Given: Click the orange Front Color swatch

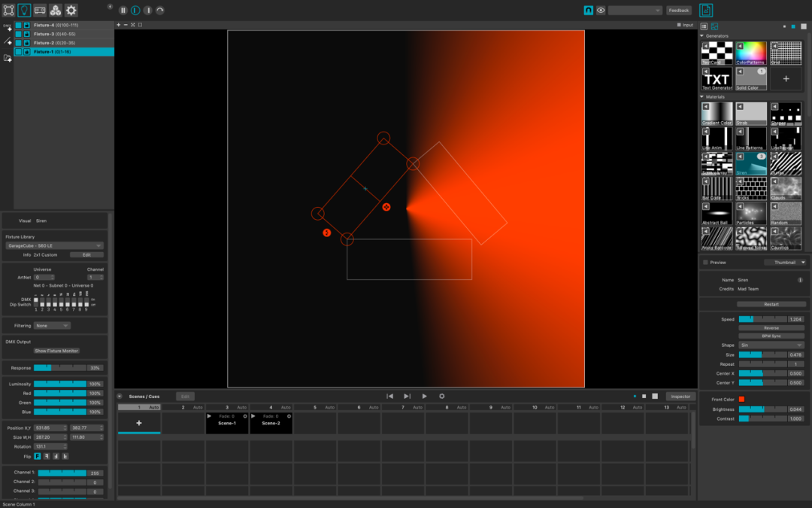Looking at the screenshot, I should tap(741, 399).
